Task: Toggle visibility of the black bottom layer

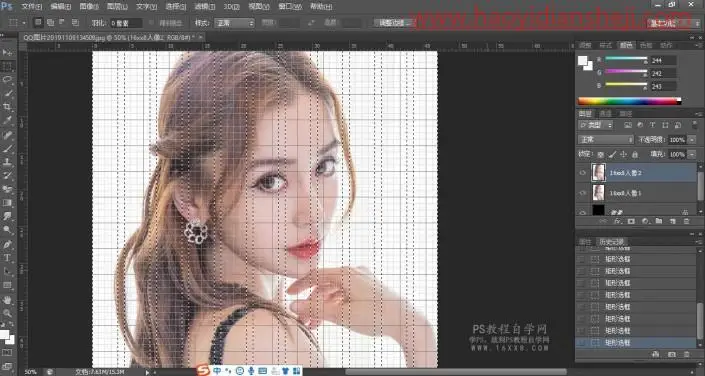Action: pyautogui.click(x=583, y=211)
